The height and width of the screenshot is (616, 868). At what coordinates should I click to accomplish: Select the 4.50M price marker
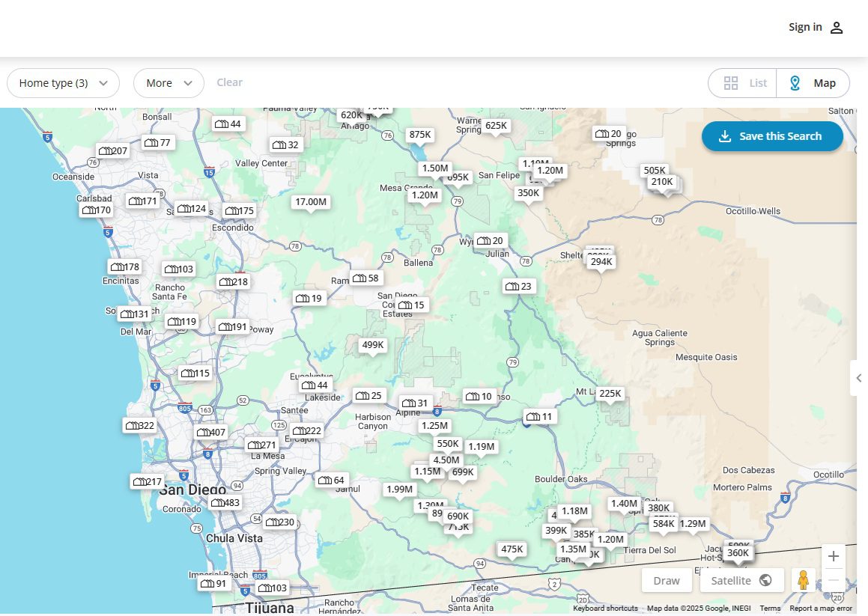(446, 460)
